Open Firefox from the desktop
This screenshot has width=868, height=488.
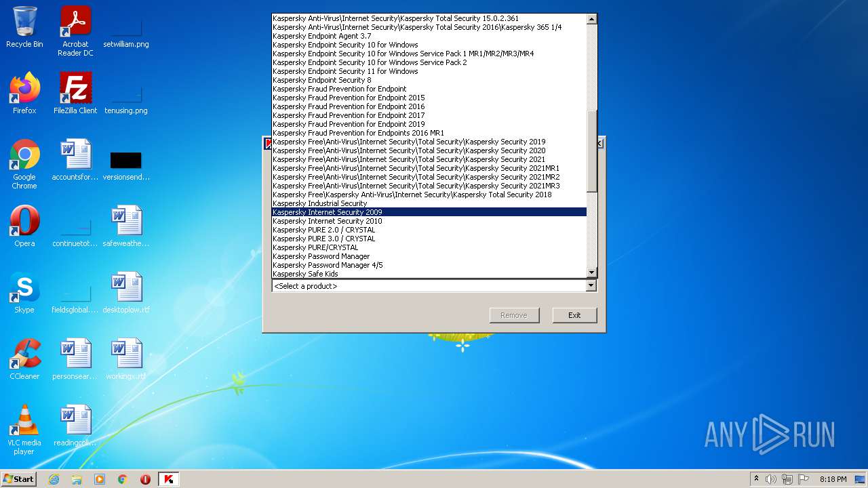[24, 94]
